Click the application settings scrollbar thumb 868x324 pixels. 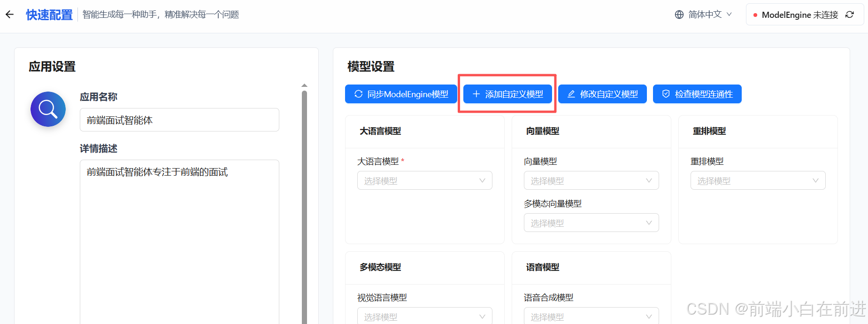[x=304, y=207]
